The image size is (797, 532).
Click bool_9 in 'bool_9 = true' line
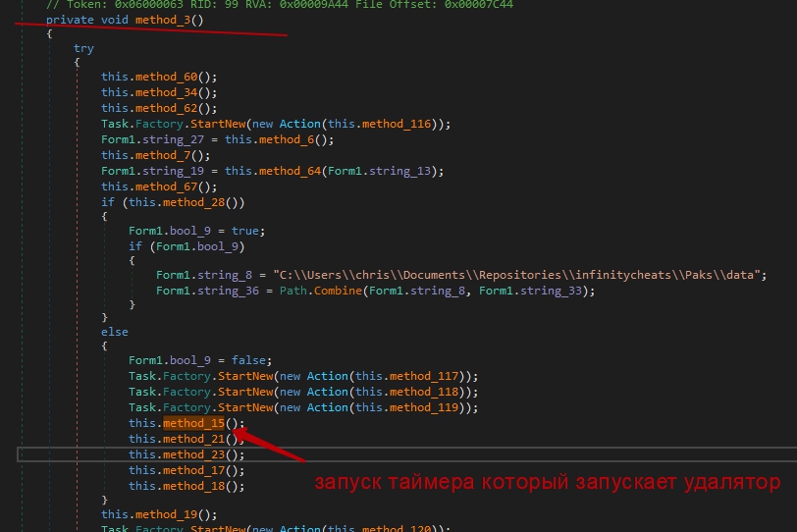[x=190, y=232]
